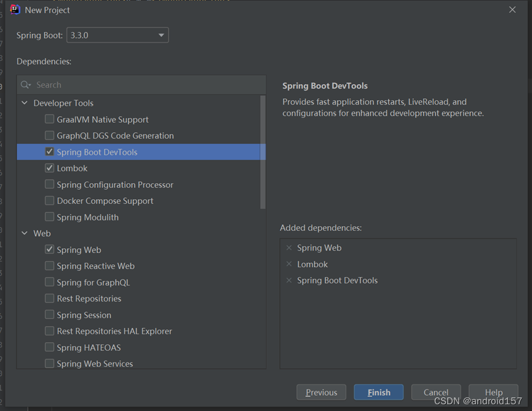The width and height of the screenshot is (532, 411).
Task: Select the Spring HATEOAS row label
Action: 89,348
